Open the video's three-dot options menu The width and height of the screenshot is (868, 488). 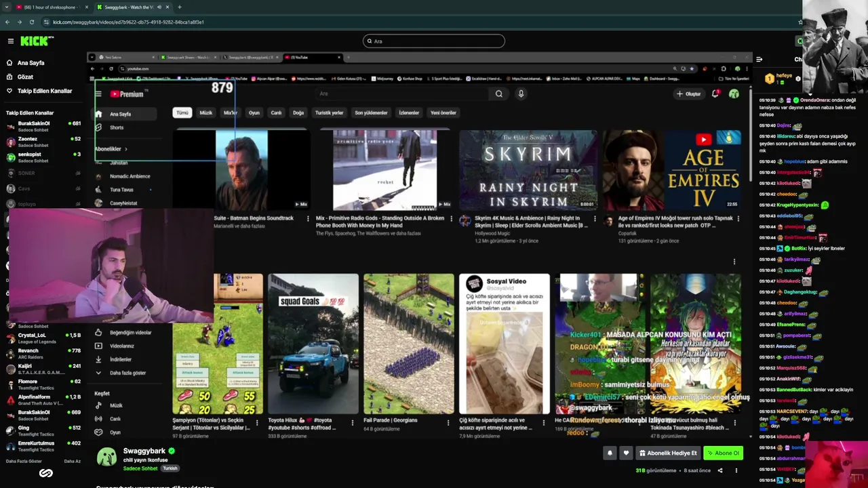tap(736, 470)
